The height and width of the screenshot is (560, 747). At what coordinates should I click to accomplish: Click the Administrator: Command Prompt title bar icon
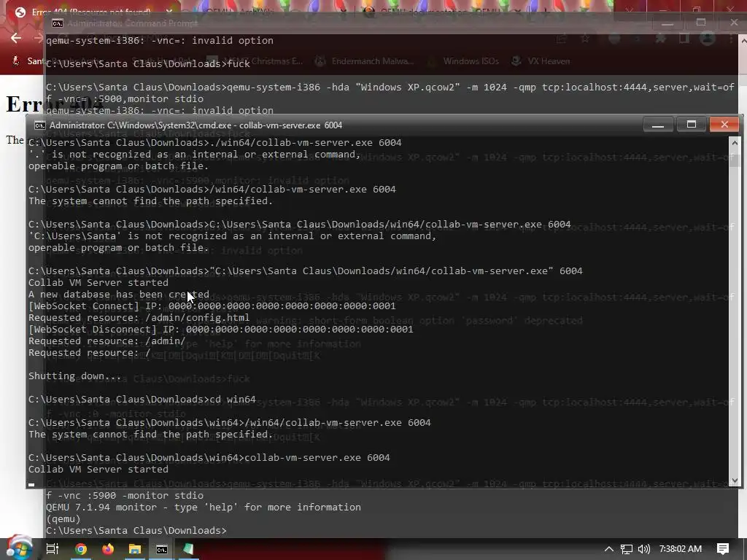coord(57,23)
